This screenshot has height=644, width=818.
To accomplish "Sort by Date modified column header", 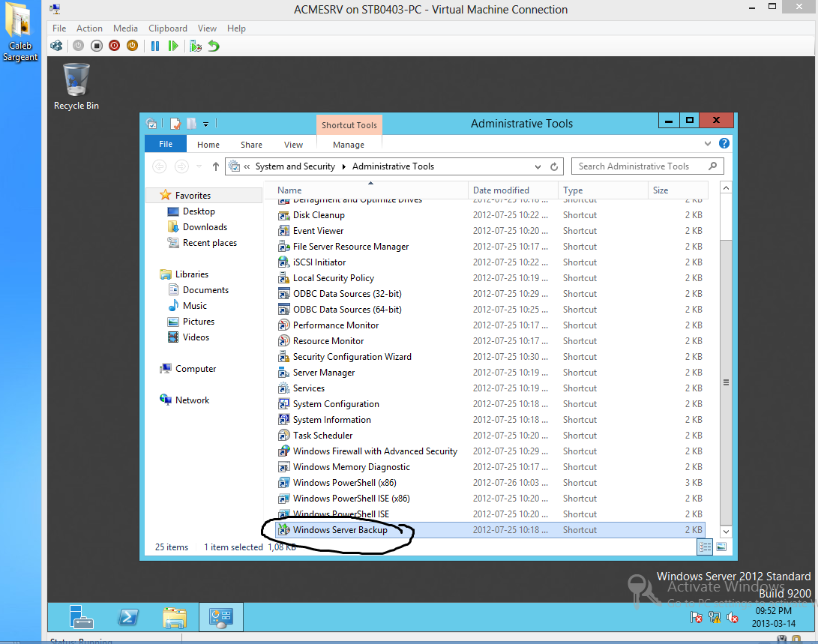I will tap(513, 190).
